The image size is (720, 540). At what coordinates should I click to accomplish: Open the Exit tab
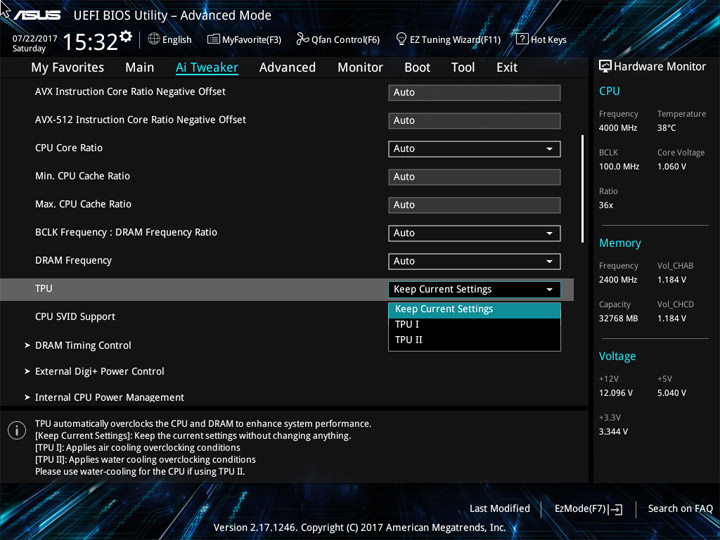point(507,68)
